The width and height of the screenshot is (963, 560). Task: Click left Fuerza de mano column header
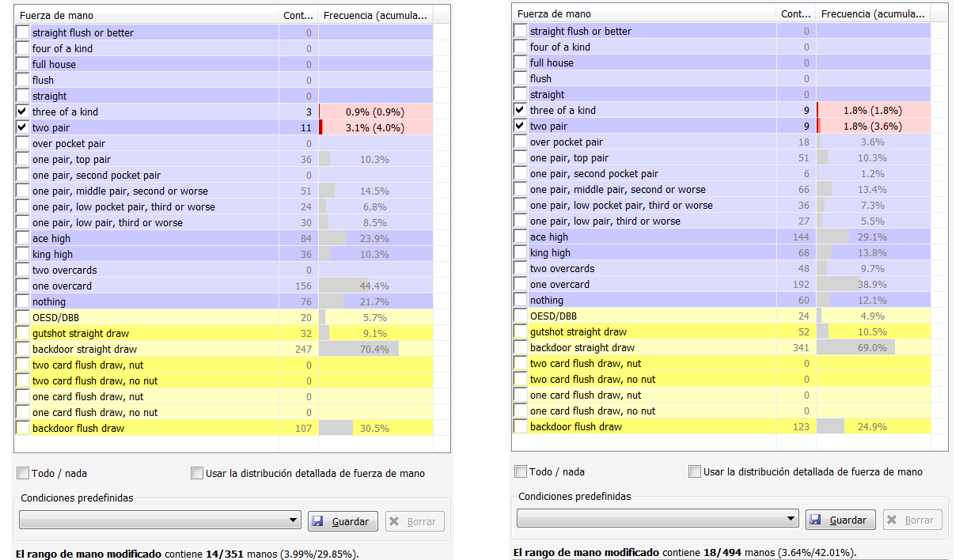coord(146,16)
